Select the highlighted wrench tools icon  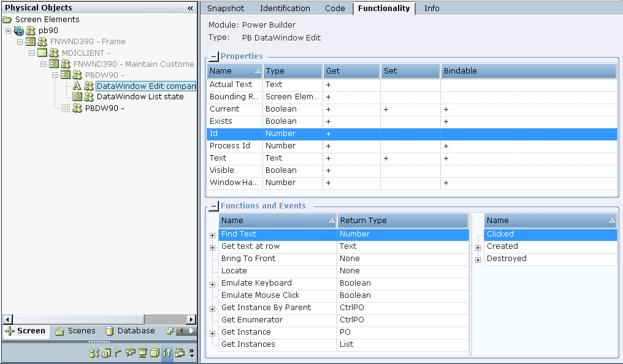coord(167,353)
